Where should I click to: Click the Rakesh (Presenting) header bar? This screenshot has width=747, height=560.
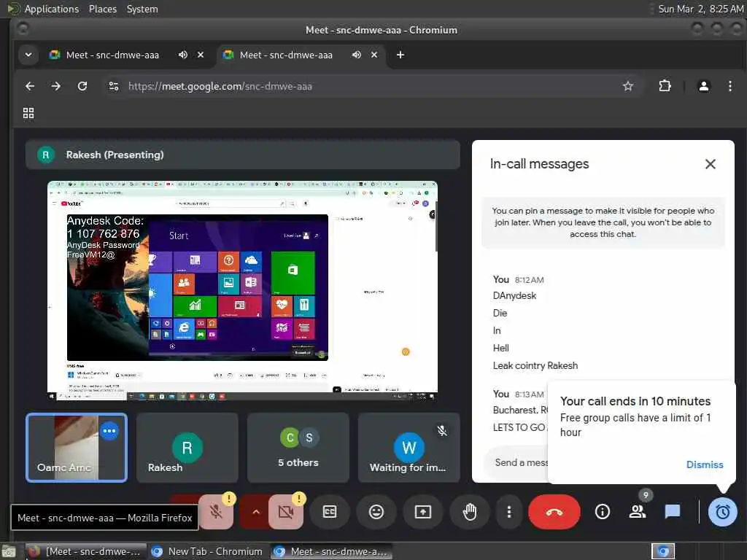[242, 155]
